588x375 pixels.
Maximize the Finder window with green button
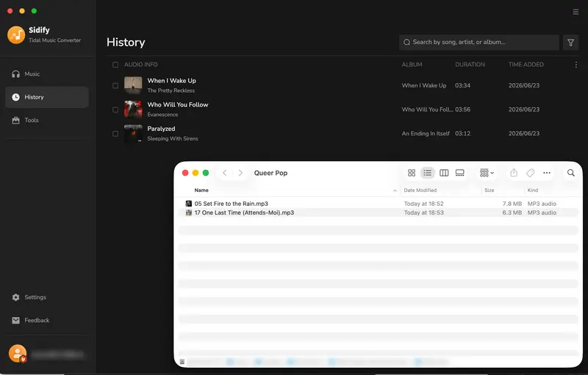point(206,173)
